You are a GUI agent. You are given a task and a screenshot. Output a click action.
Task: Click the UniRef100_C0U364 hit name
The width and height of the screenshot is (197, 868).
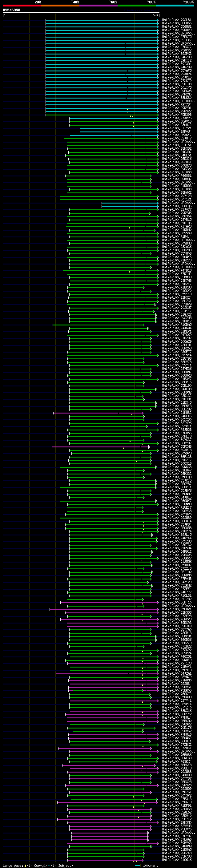(x=177, y=216)
